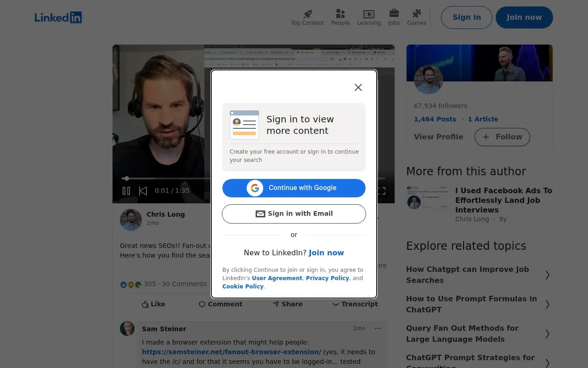Continue with Google button

[294, 188]
